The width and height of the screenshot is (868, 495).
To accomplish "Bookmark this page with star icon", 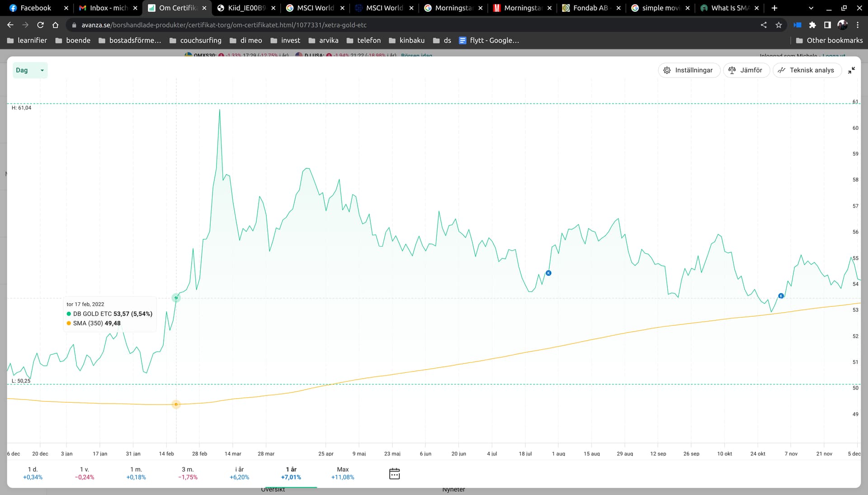I will tap(778, 25).
